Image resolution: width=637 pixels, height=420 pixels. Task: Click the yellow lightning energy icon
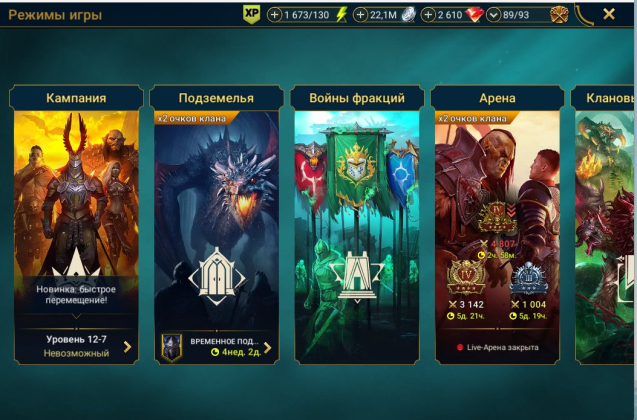pos(342,15)
